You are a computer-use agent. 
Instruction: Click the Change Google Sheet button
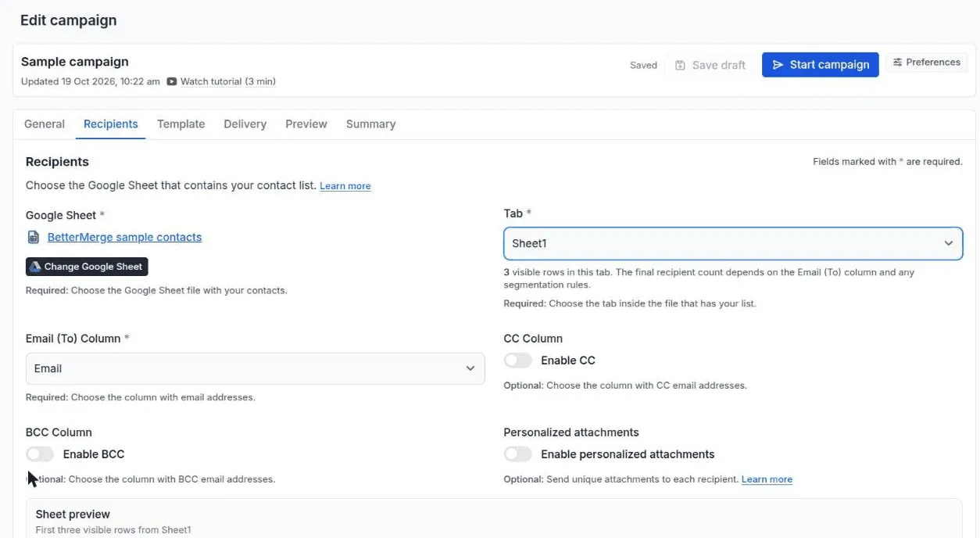pos(87,267)
